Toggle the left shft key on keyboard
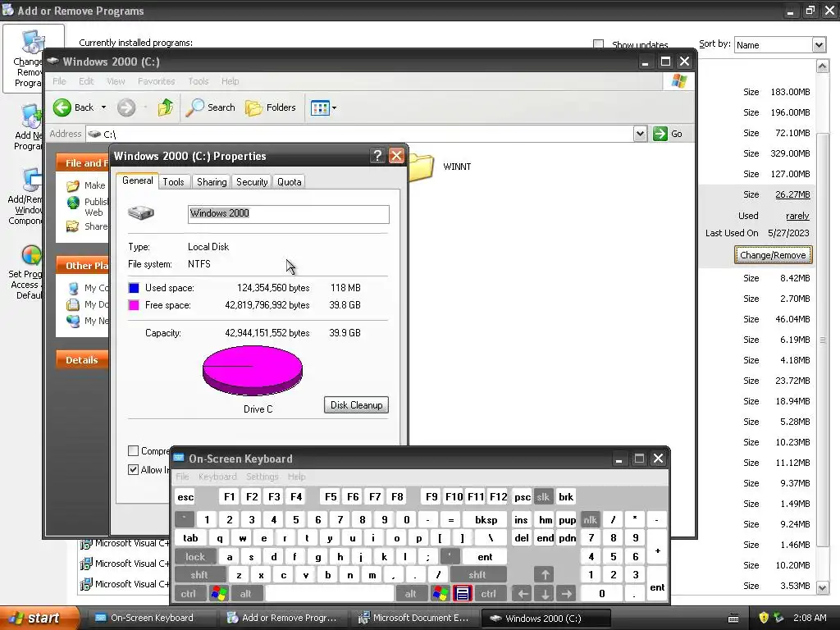The height and width of the screenshot is (630, 840). [x=199, y=575]
